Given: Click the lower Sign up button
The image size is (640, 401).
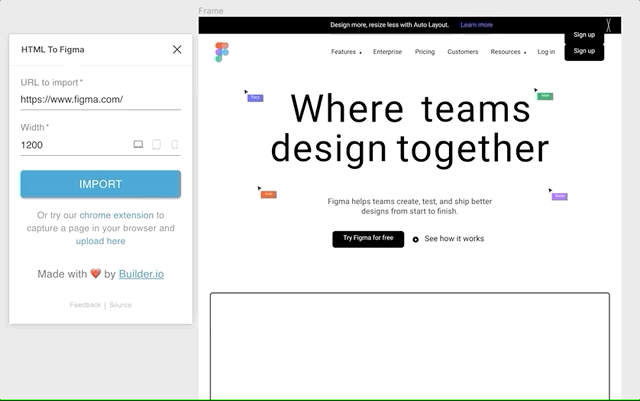Looking at the screenshot, I should point(584,52).
